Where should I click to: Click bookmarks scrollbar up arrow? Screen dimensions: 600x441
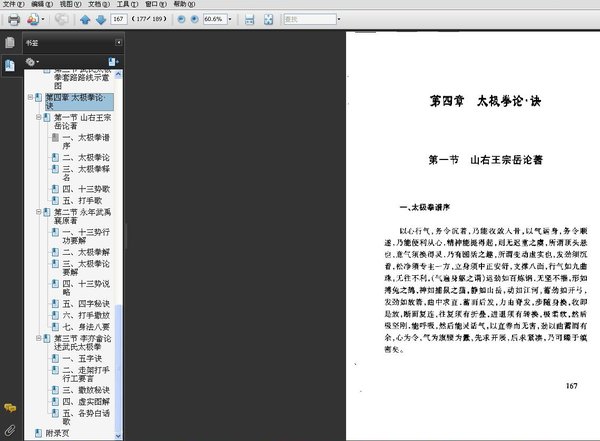click(x=118, y=74)
